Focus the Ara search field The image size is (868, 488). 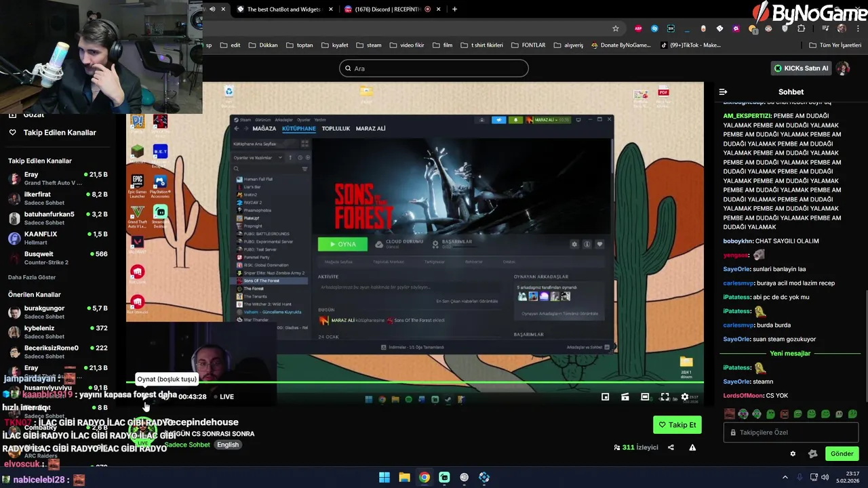[434, 68]
